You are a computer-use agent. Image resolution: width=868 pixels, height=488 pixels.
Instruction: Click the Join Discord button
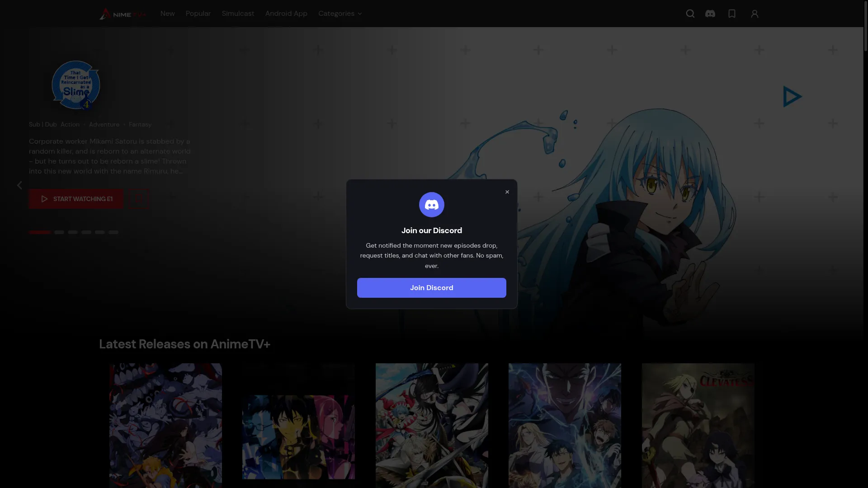point(432,288)
